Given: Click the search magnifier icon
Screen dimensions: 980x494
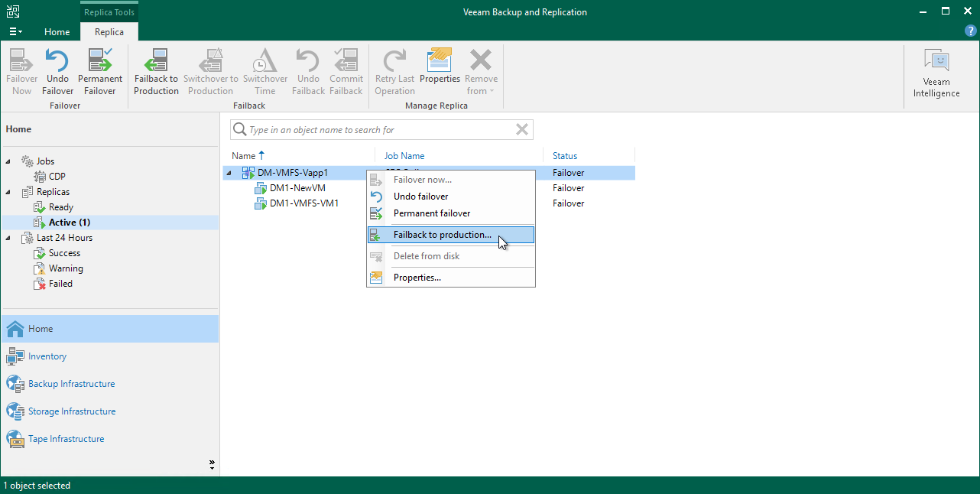Looking at the screenshot, I should pos(240,130).
